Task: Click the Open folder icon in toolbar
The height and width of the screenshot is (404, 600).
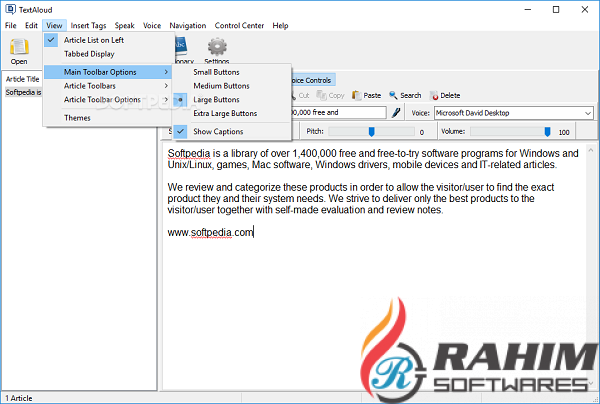Action: (19, 47)
